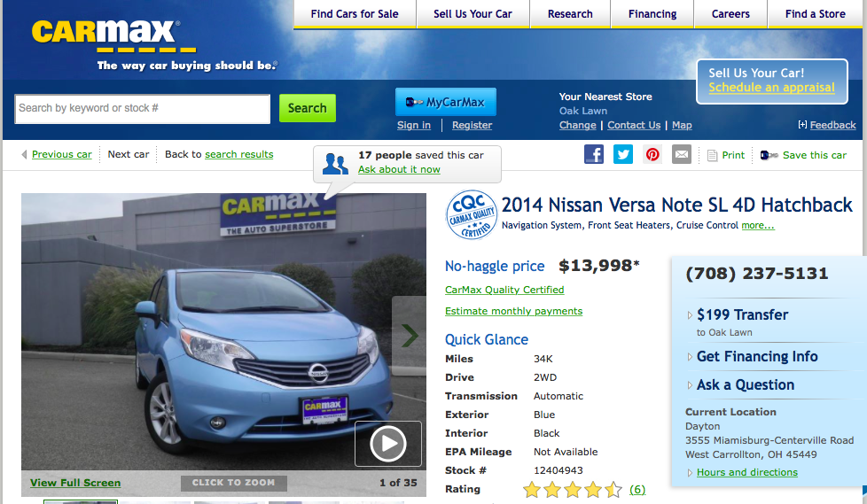This screenshot has height=504, width=867.
Task: Advance to next photo with arrow
Action: pos(409,336)
